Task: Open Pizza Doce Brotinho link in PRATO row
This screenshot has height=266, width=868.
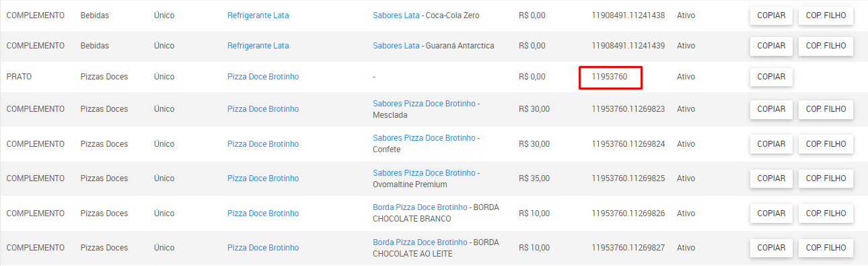Action: pyautogui.click(x=263, y=77)
